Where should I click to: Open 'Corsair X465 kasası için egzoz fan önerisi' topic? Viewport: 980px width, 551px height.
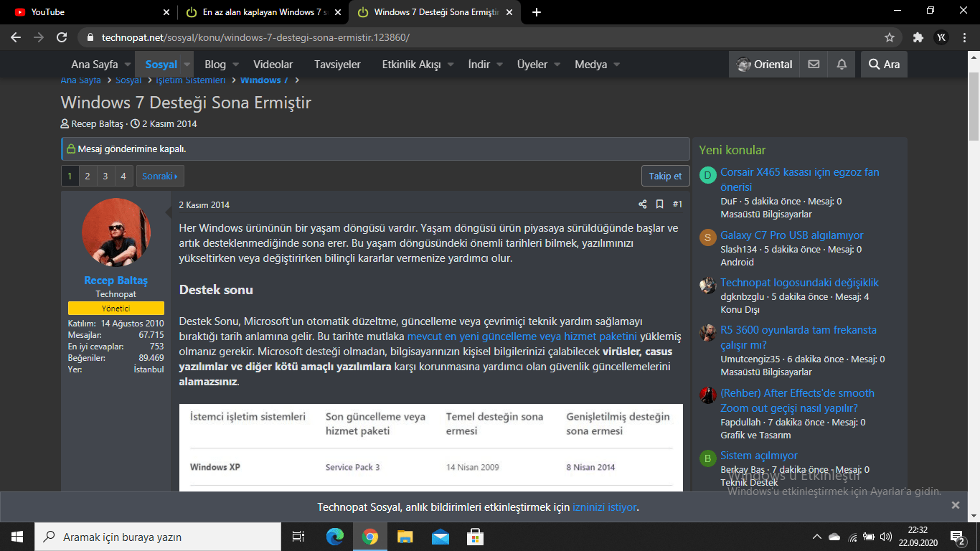click(800, 179)
